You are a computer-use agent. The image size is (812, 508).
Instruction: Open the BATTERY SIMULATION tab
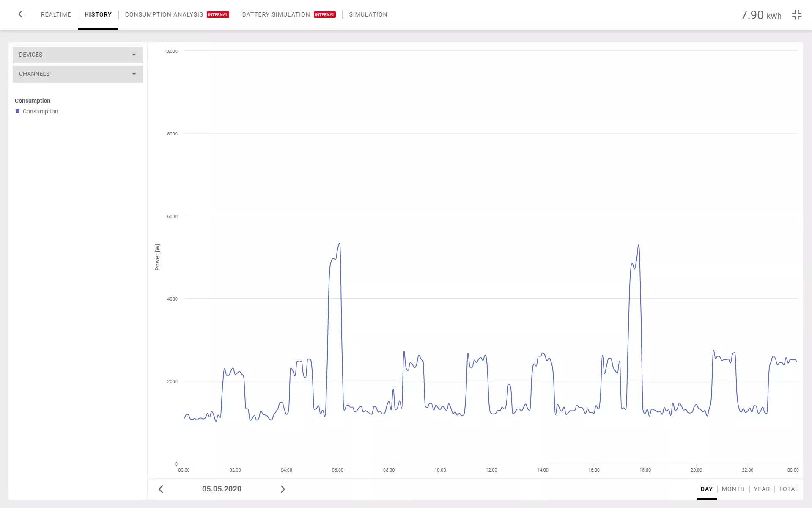click(x=276, y=14)
